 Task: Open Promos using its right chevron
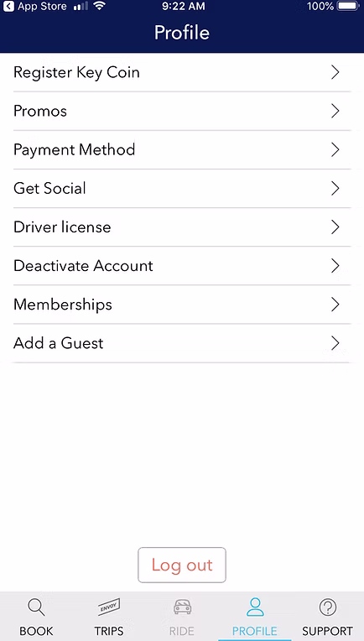(335, 111)
